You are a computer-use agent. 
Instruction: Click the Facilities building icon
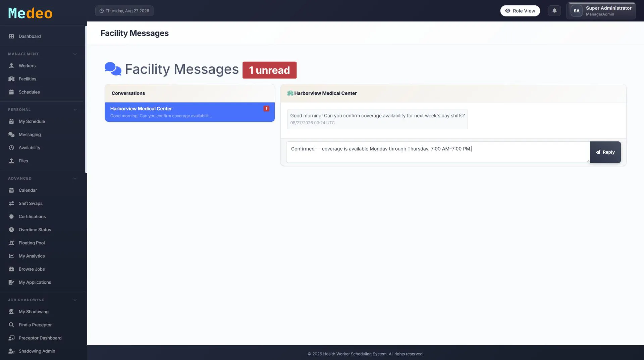11,79
